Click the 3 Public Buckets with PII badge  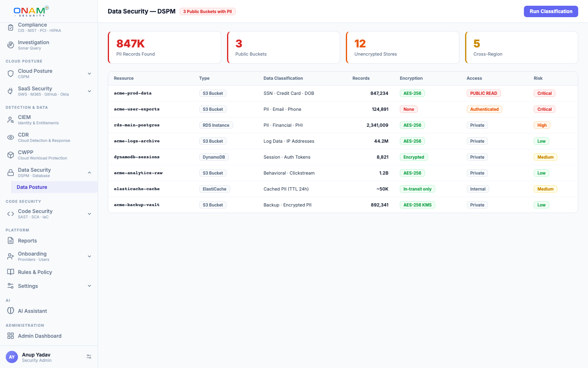point(207,11)
